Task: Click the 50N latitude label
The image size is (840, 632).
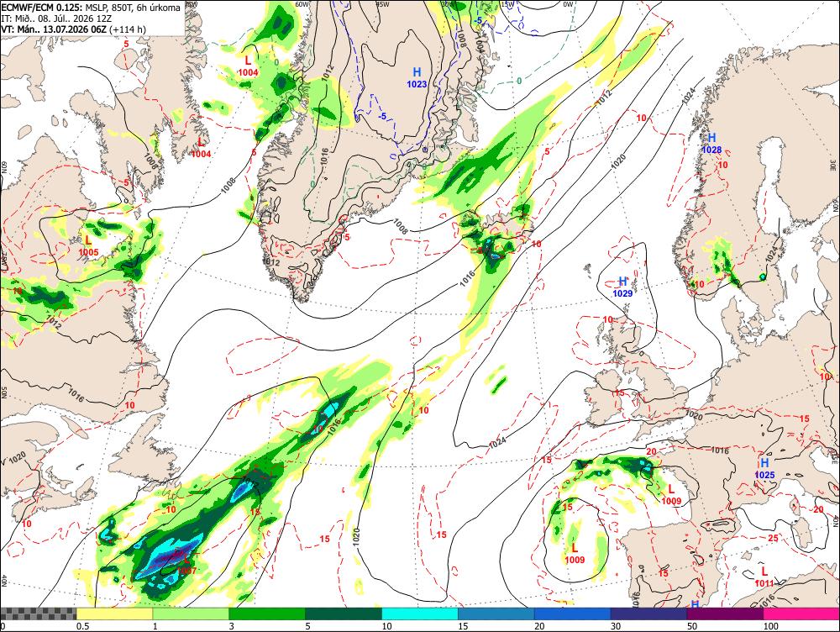Action: click(x=4, y=393)
